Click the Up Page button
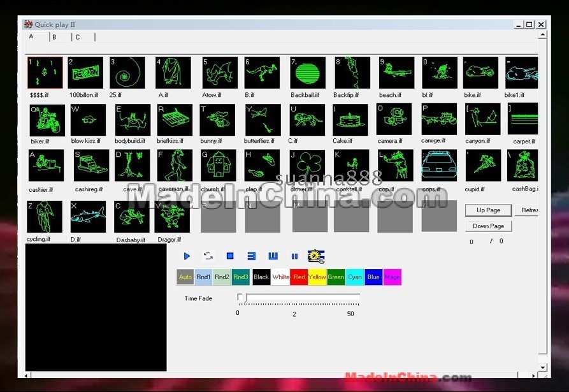The width and height of the screenshot is (569, 392). click(x=489, y=210)
